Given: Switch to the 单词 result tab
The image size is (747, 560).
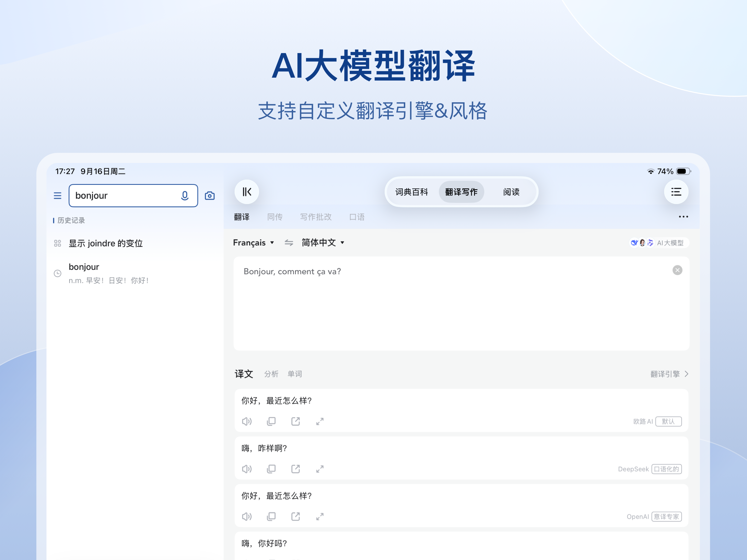Looking at the screenshot, I should coord(295,374).
